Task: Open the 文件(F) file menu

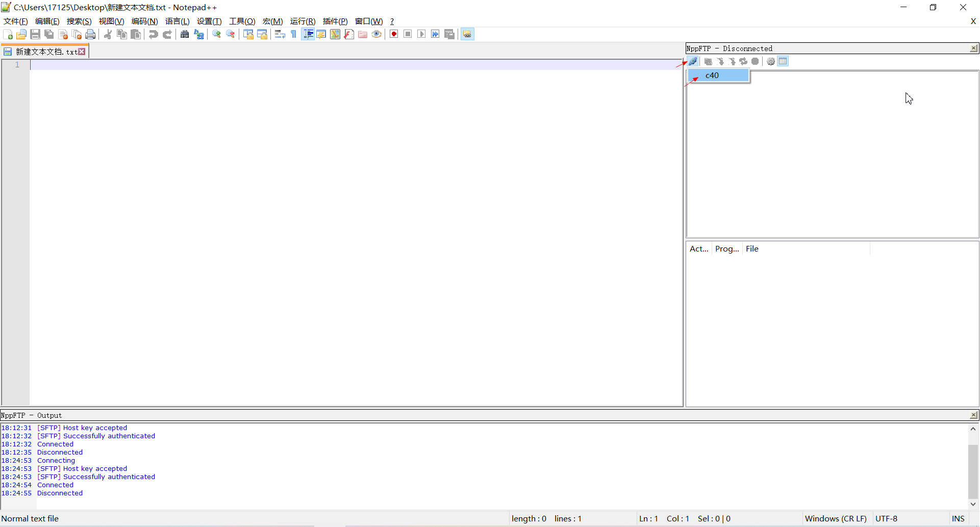Action: tap(14, 21)
